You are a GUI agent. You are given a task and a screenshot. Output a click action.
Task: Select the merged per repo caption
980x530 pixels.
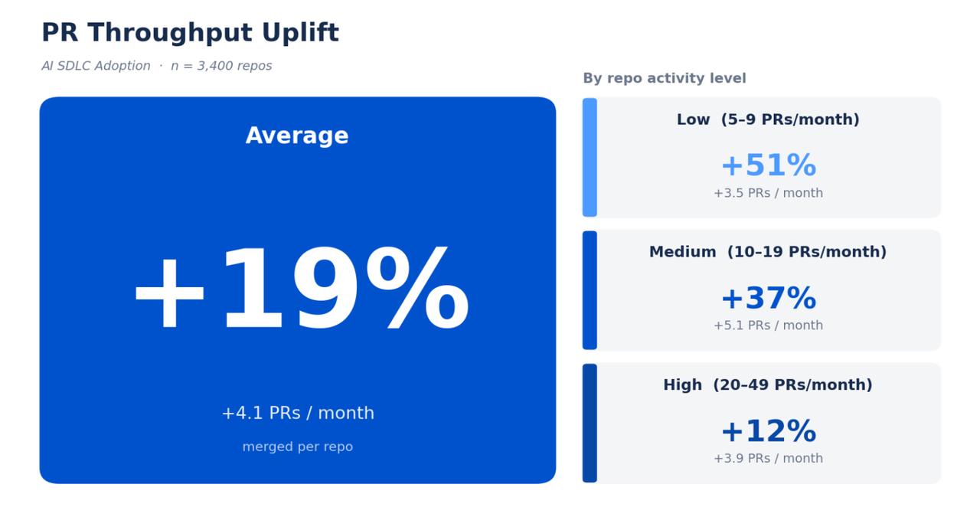[x=298, y=447]
